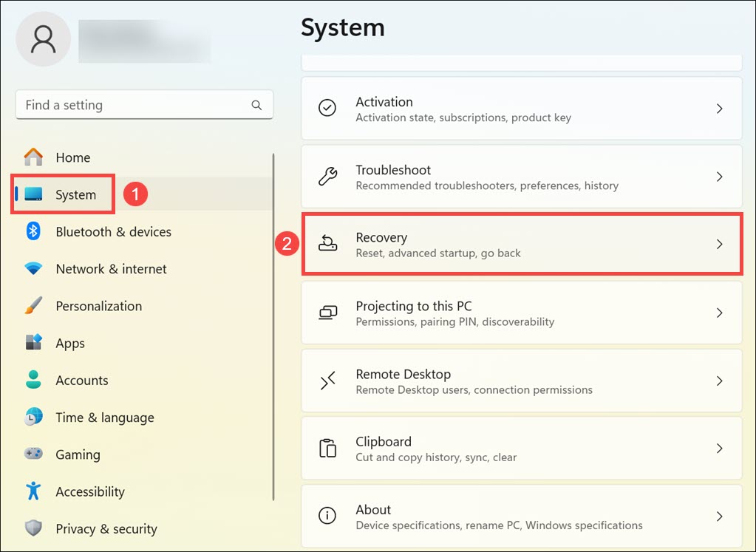The image size is (756, 552).
Task: Select Bluetooth & devices in sidebar
Action: coord(113,232)
